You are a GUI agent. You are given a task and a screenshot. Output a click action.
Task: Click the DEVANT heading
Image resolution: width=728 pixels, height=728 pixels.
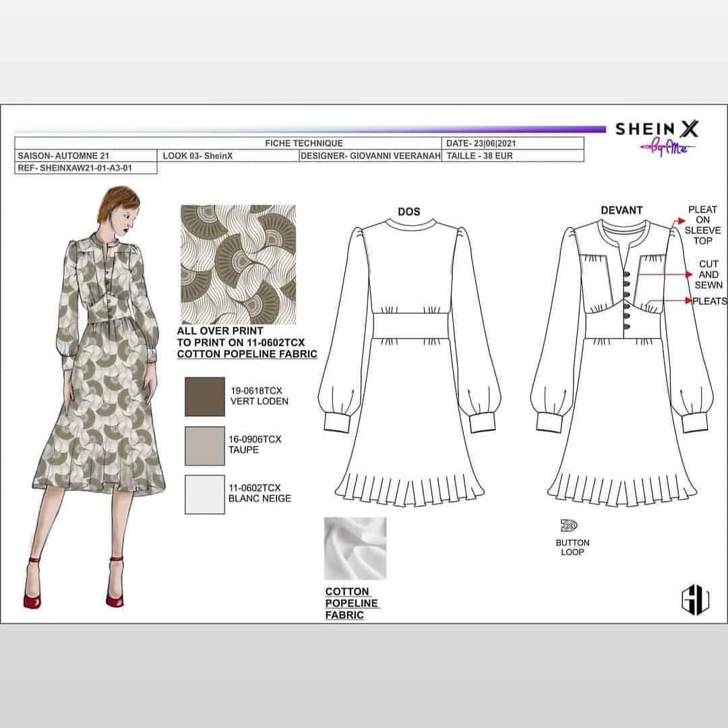coord(621,210)
